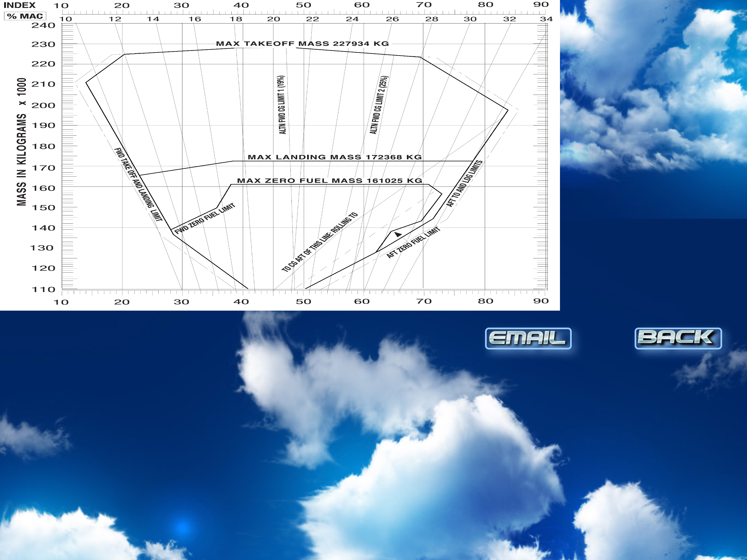Click the 240 value on mass axis
Viewport: 747px width, 560px height.
point(43,25)
